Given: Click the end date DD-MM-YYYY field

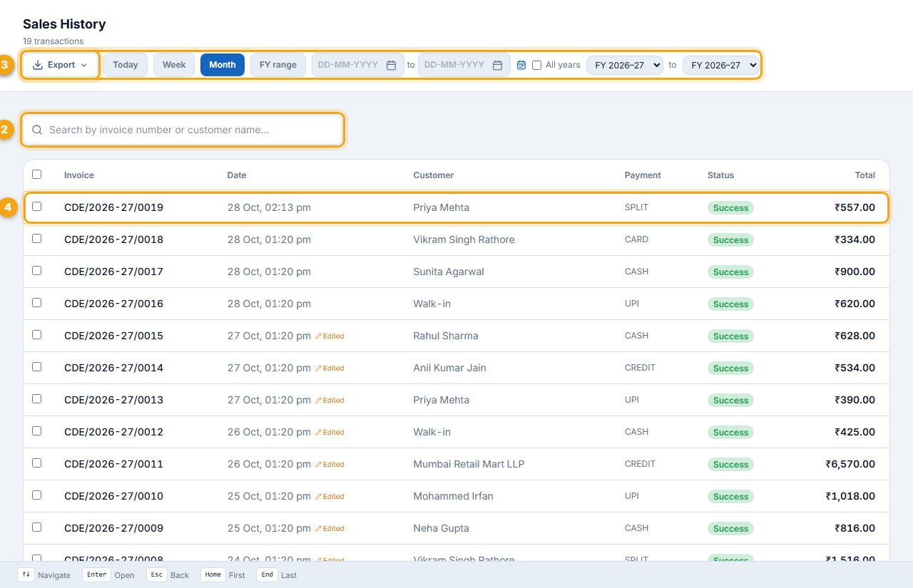Looking at the screenshot, I should pos(464,65).
